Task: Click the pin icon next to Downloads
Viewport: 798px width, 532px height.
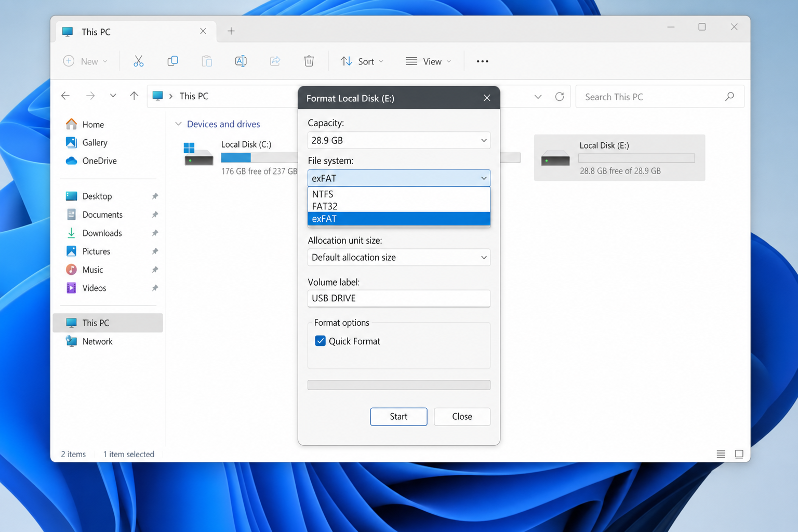Action: click(x=155, y=233)
